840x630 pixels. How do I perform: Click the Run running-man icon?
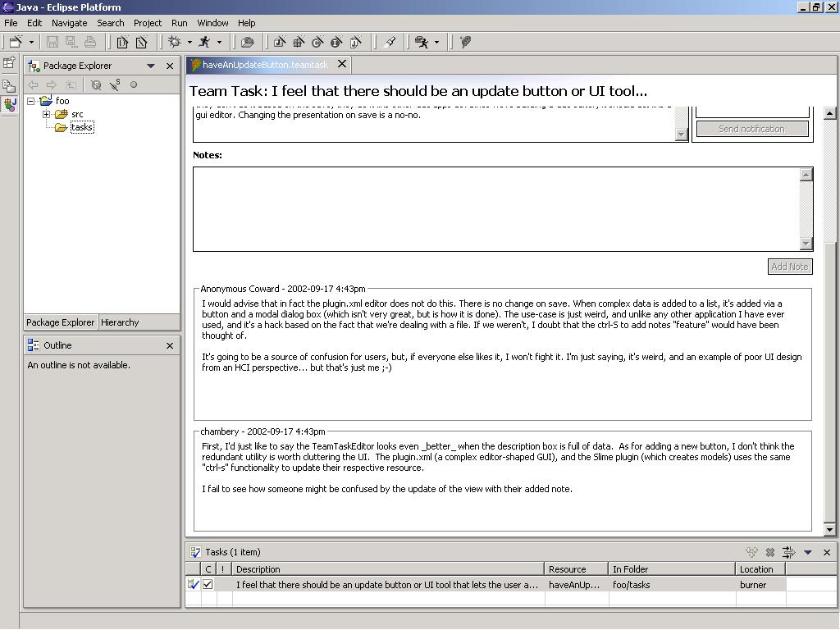point(204,42)
